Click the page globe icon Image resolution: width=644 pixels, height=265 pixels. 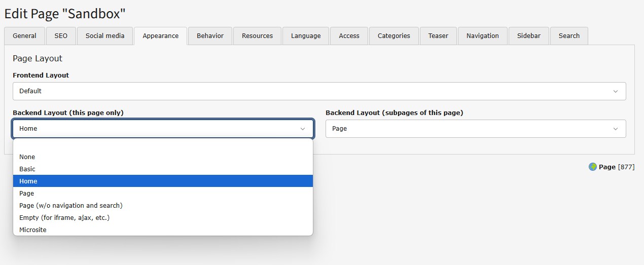click(592, 167)
